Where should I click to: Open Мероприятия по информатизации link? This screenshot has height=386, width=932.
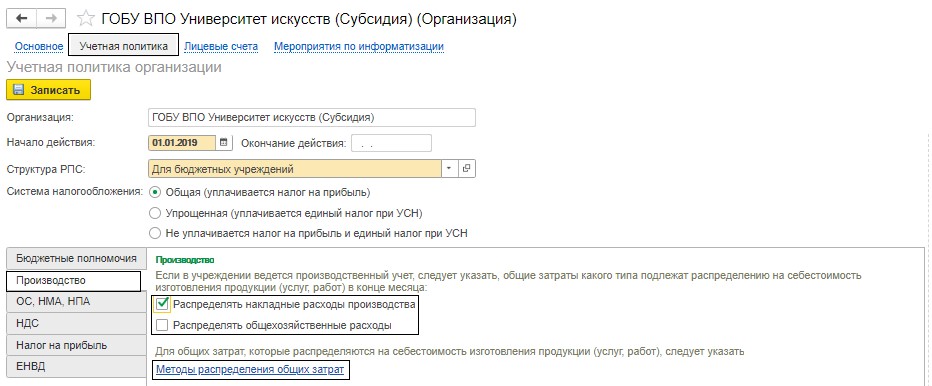359,46
